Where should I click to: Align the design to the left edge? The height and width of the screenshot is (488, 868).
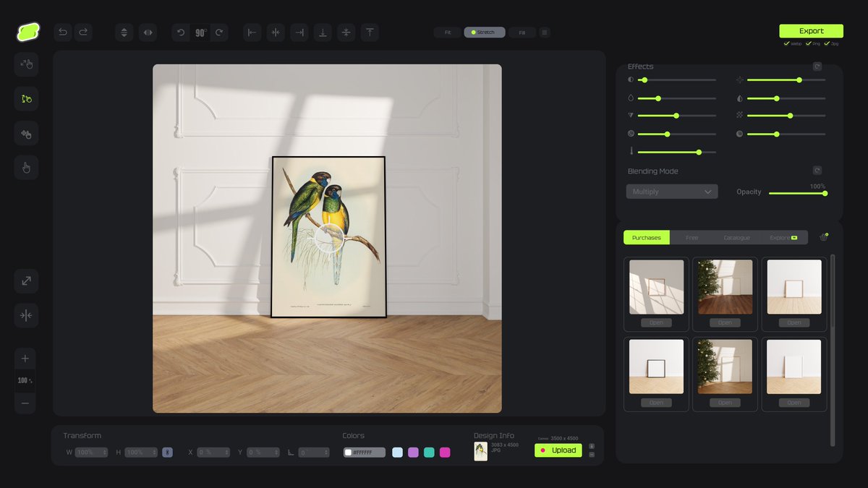pos(252,33)
